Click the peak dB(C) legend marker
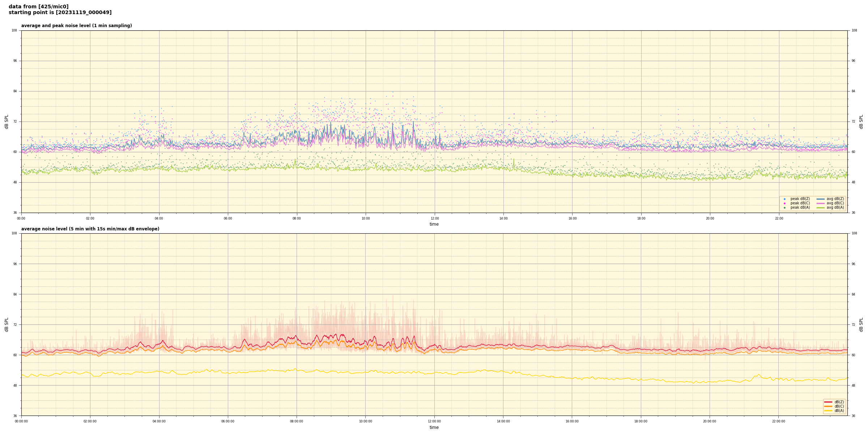The height and width of the screenshot is (434, 868). pos(784,203)
